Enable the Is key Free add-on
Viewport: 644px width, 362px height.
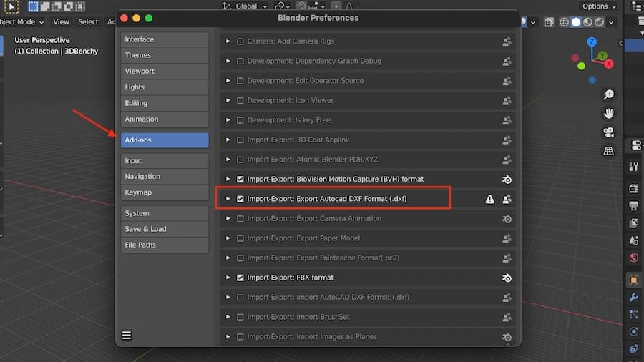240,120
